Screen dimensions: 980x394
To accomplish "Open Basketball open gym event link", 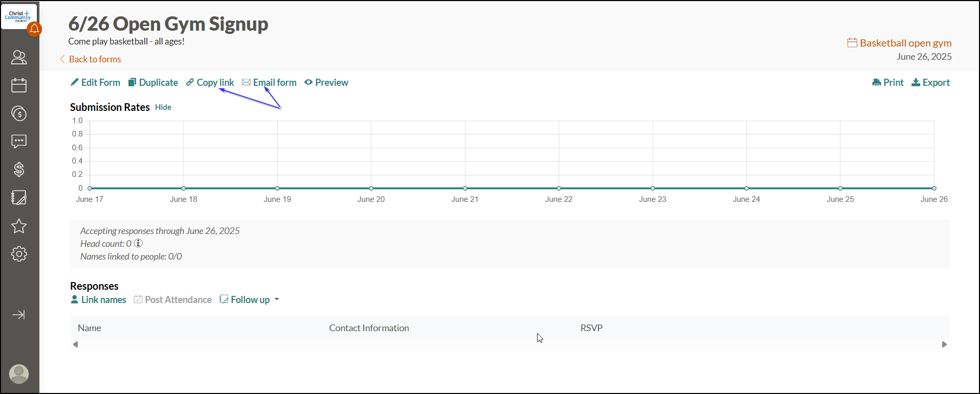I will coord(905,43).
